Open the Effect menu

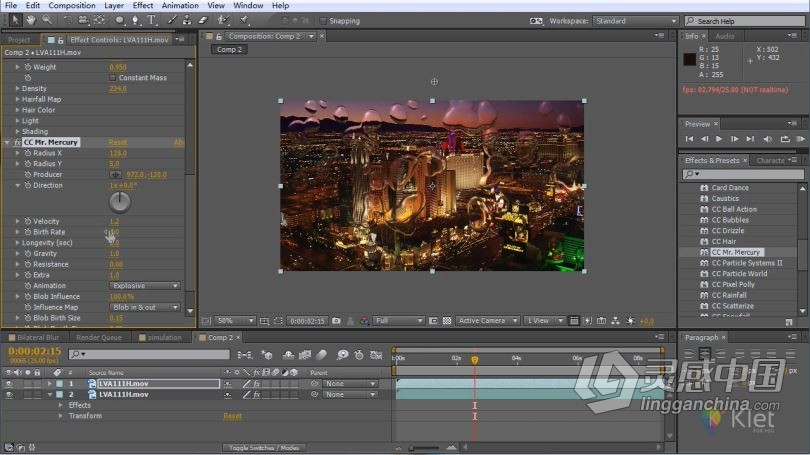(x=143, y=6)
